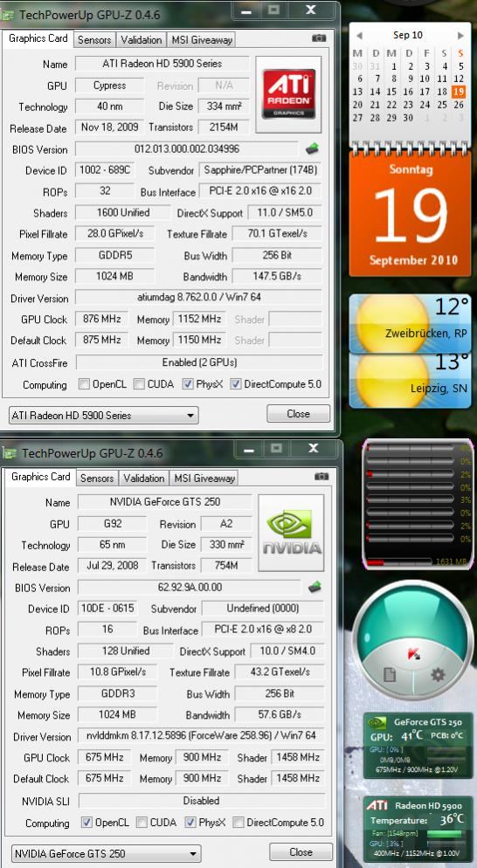The width and height of the screenshot is (477, 868).
Task: Click Subvendor field Sapphire/PCPartner (174B)
Action: coord(259,170)
